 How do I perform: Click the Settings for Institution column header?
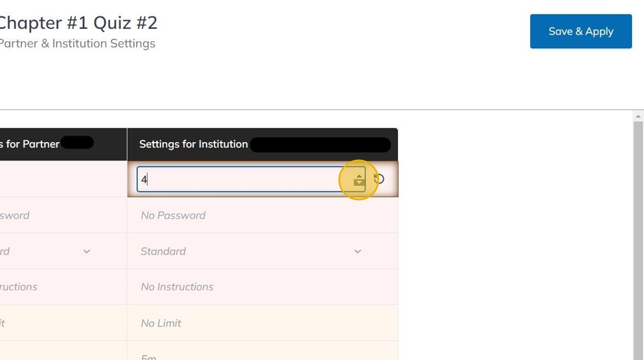point(193,144)
